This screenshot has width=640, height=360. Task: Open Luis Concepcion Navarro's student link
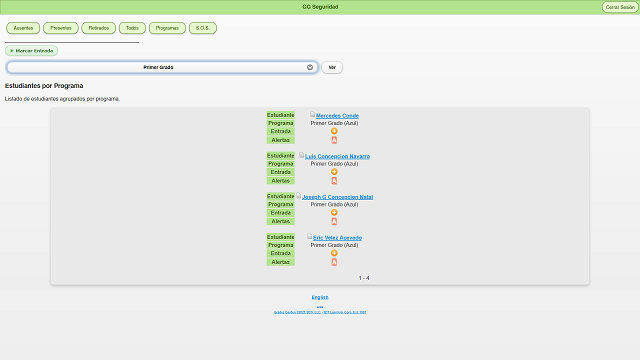tap(337, 156)
